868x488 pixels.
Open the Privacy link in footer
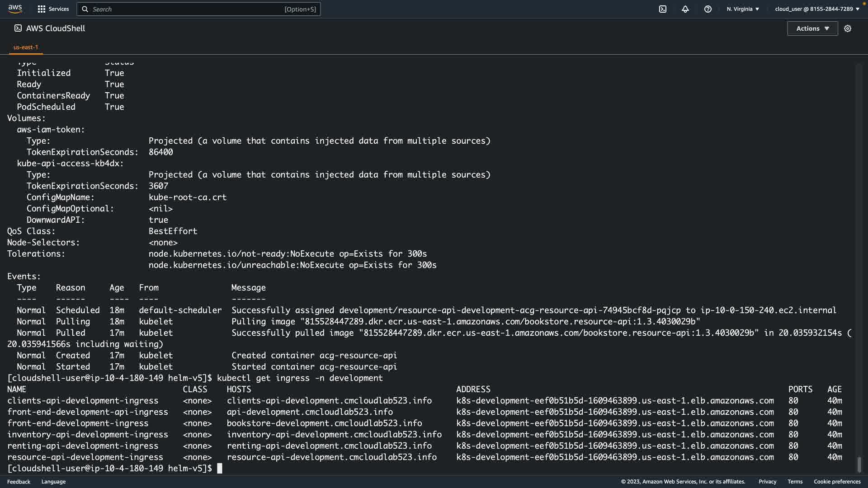click(767, 482)
